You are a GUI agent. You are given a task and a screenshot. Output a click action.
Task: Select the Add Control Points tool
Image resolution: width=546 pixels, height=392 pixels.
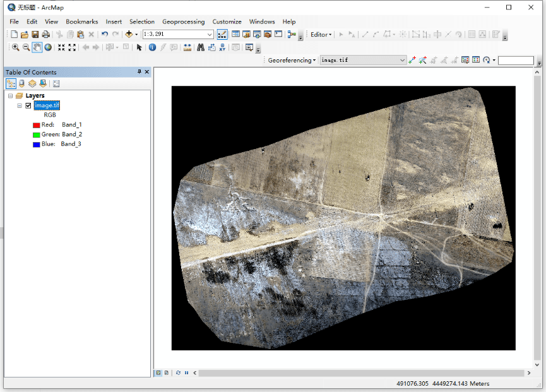pos(412,61)
